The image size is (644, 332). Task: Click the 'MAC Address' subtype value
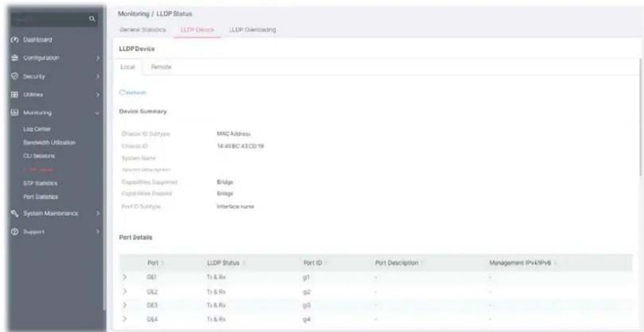pyautogui.click(x=233, y=134)
